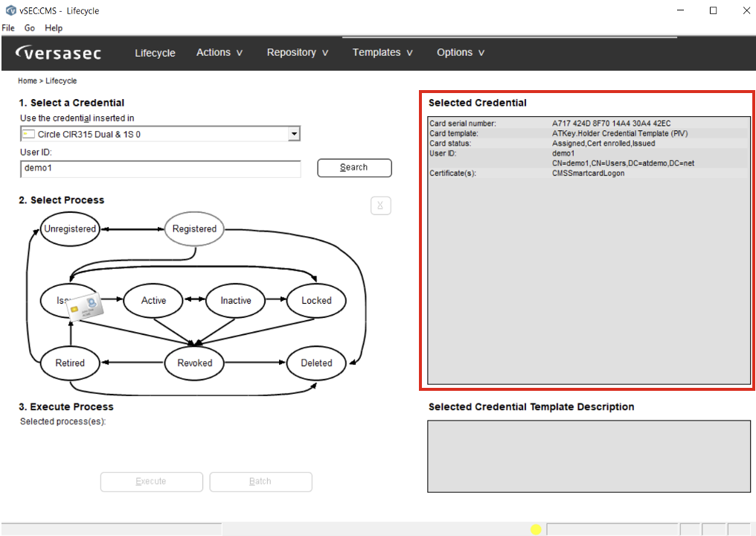Select the Inactive process state
The height and width of the screenshot is (536, 756).
(236, 301)
